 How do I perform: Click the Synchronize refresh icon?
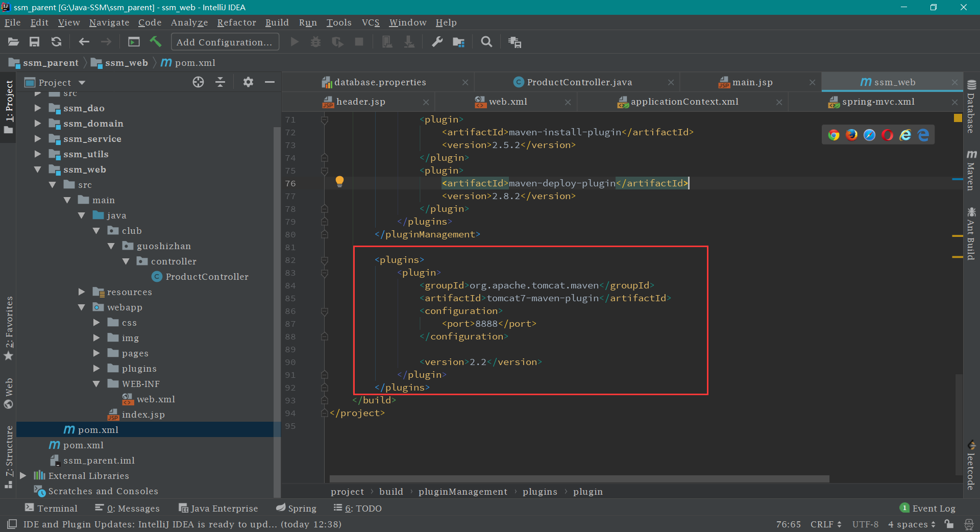coord(56,42)
